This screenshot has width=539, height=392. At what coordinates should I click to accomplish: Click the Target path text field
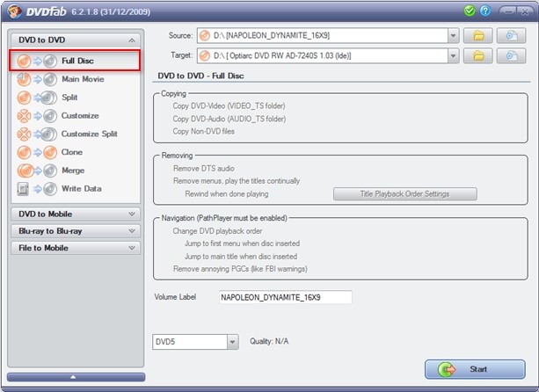coord(323,55)
